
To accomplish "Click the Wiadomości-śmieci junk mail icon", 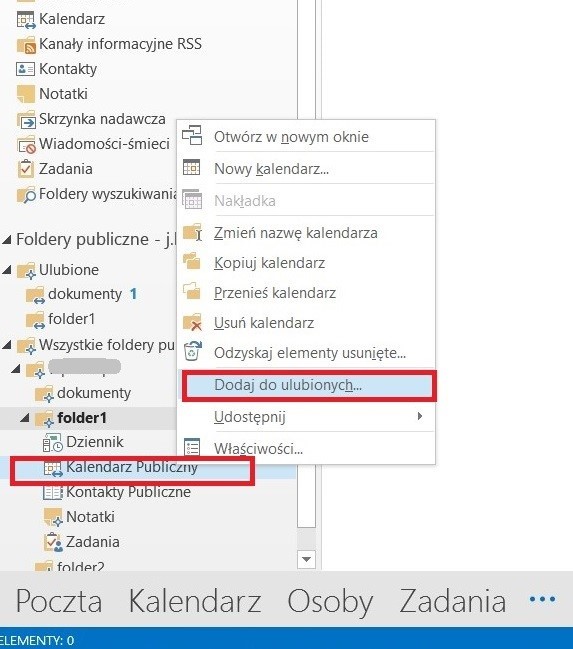I will [26, 145].
